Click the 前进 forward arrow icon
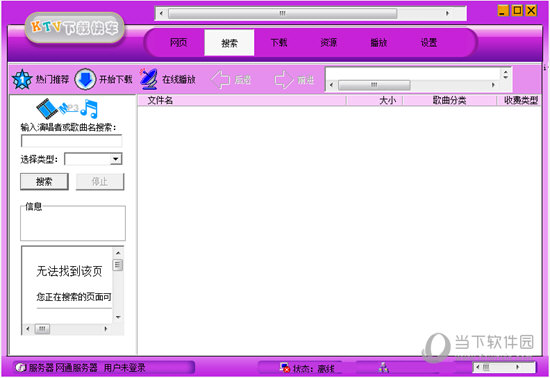This screenshot has width=550, height=378. (x=284, y=80)
